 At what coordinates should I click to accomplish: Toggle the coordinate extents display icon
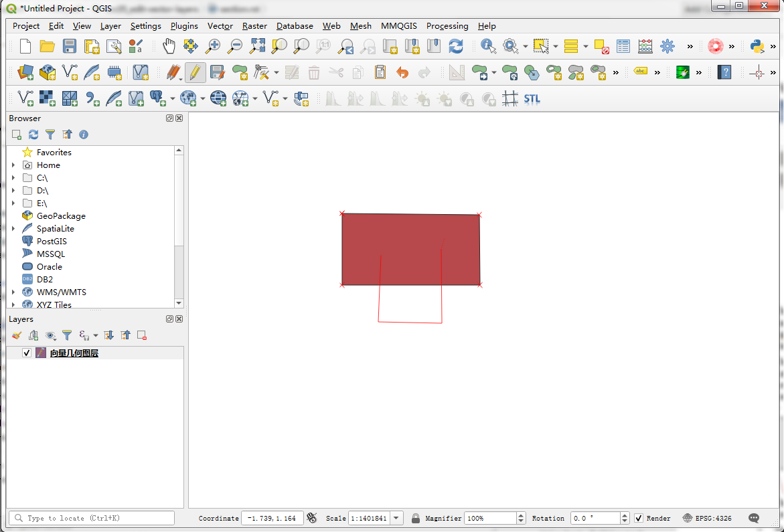pos(312,518)
